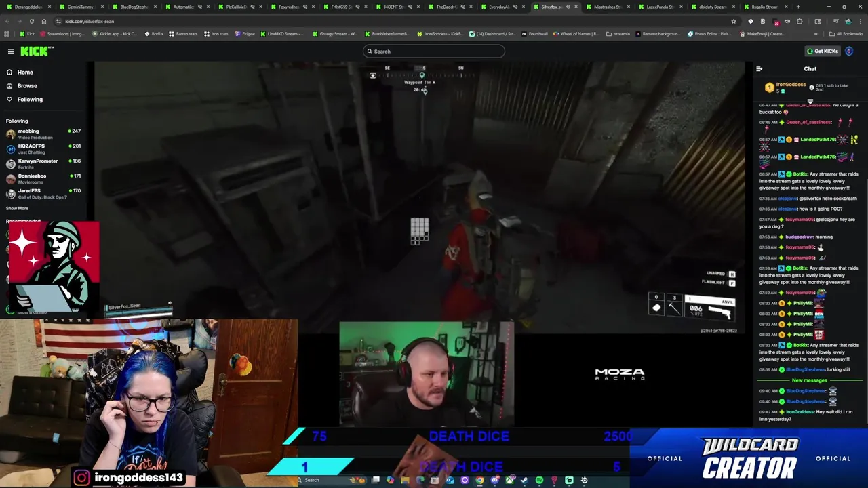Unmute the J4OENT tab speaker icon
This screenshot has width=868, height=488.
[x=410, y=7]
